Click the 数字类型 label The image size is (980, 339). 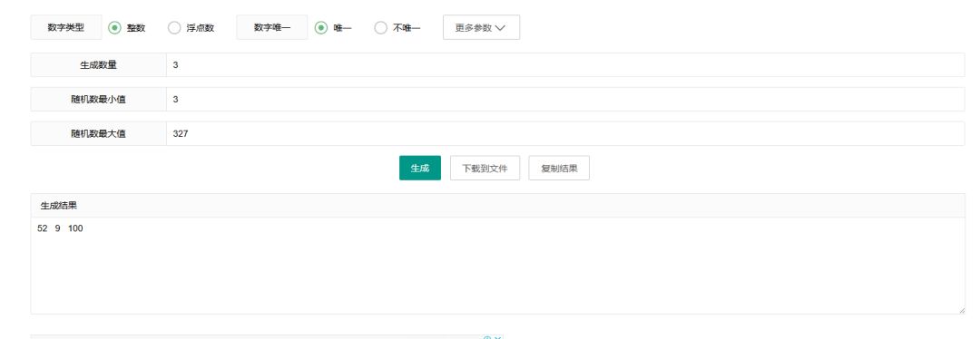tap(66, 27)
